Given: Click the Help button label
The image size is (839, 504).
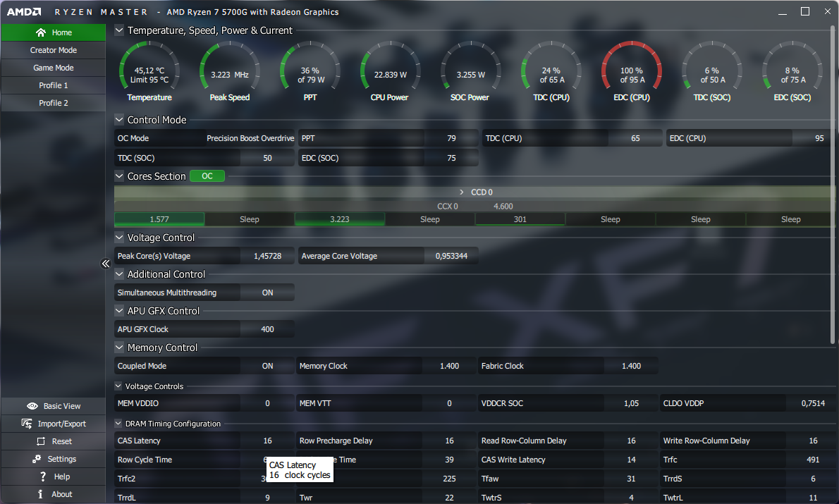Looking at the screenshot, I should pyautogui.click(x=62, y=477).
